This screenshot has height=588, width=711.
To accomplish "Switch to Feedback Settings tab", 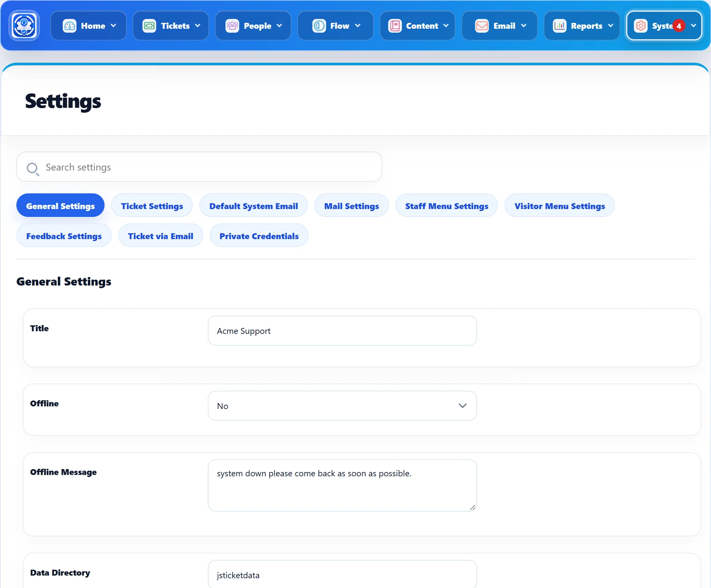I will point(64,236).
